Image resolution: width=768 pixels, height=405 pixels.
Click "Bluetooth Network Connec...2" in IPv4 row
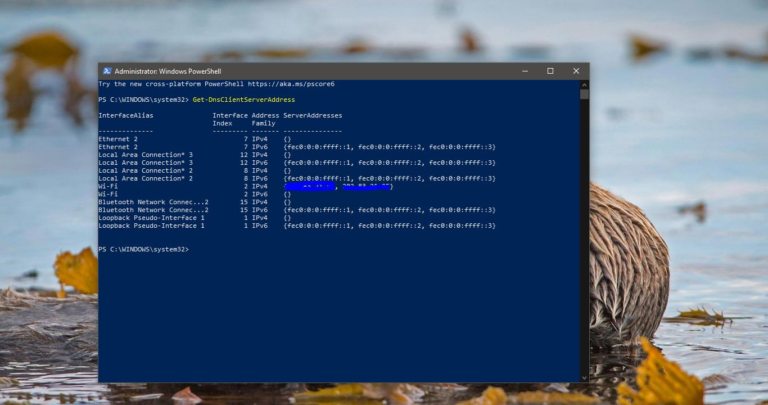[x=153, y=202]
